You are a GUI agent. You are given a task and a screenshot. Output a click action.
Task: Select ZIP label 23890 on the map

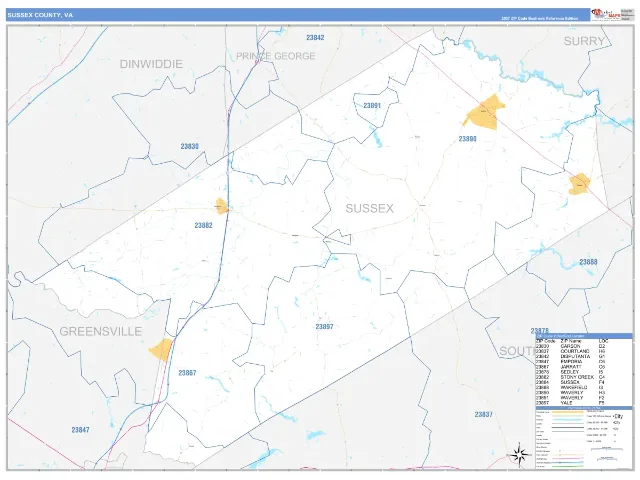click(x=467, y=139)
